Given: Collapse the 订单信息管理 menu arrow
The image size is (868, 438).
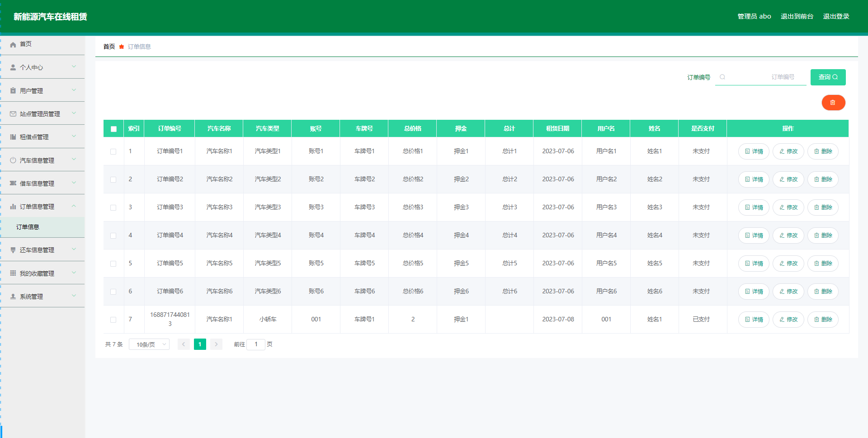Looking at the screenshot, I should pos(74,206).
